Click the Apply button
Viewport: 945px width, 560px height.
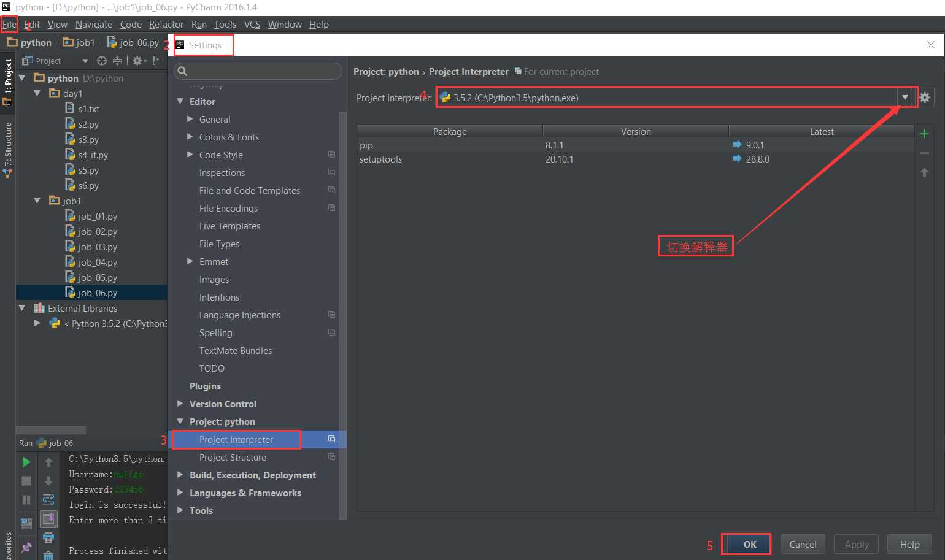point(857,544)
